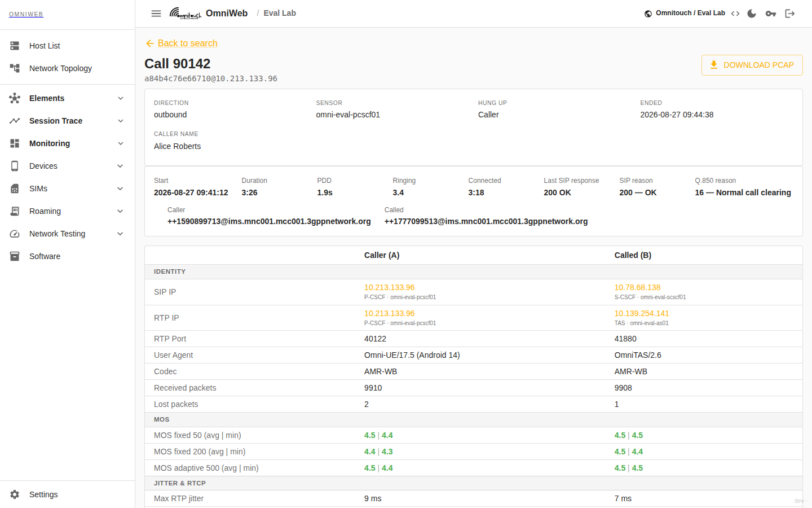The height and width of the screenshot is (508, 812).
Task: Select Q.850 reason Normal call clearing
Action: click(743, 192)
